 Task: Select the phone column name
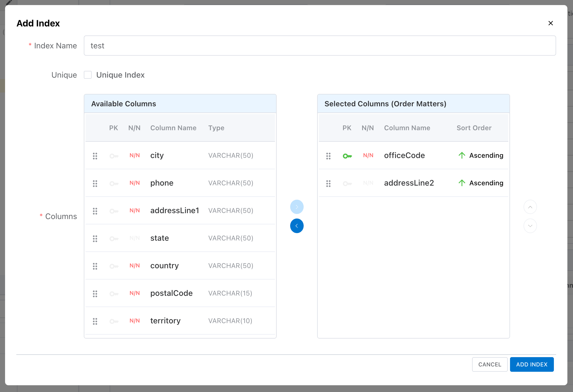pos(162,183)
